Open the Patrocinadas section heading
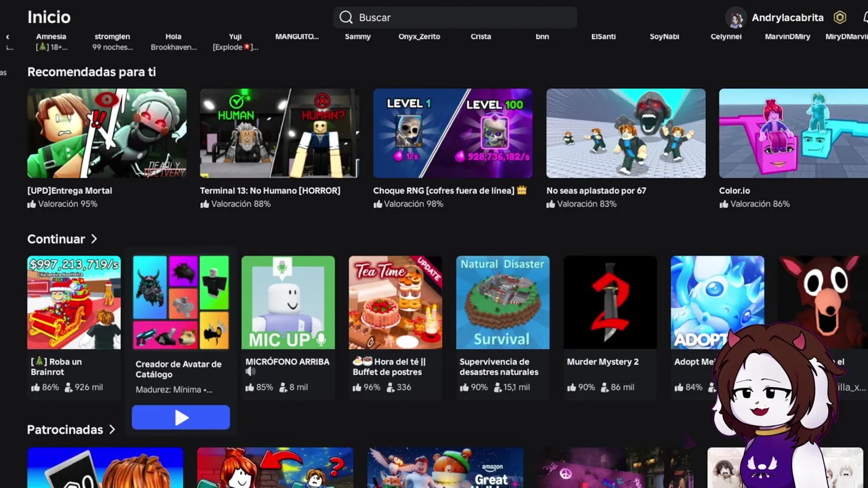 pyautogui.click(x=65, y=430)
